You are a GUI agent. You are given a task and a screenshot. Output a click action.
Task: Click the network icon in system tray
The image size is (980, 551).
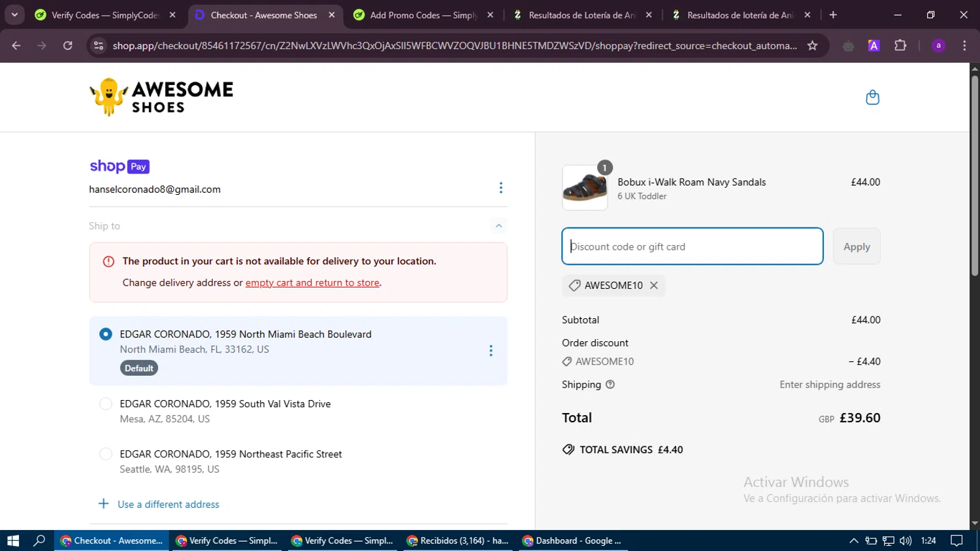888,541
